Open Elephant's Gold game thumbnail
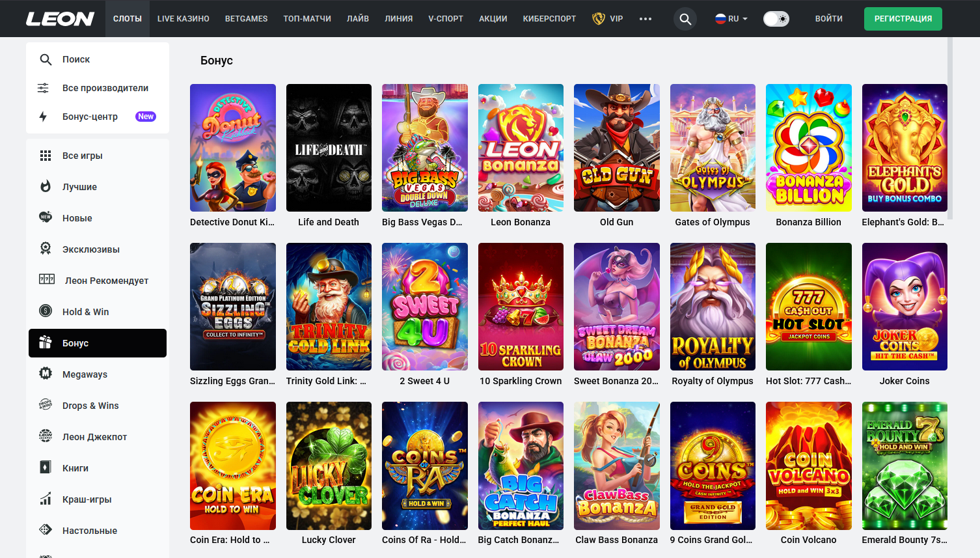This screenshot has width=980, height=558. (x=905, y=148)
